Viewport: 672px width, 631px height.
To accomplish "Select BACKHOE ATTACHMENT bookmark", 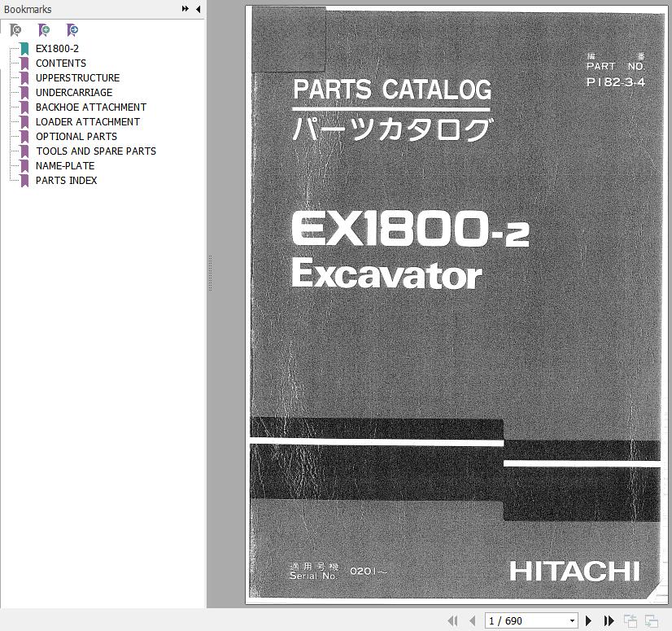I will tap(91, 107).
